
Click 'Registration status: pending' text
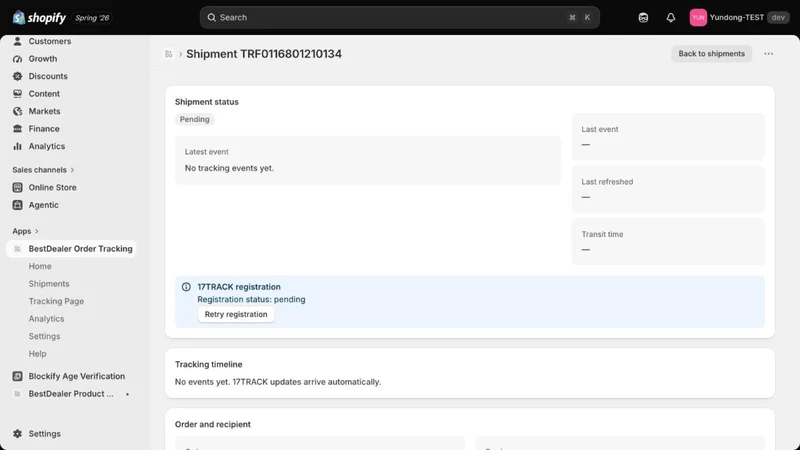pos(252,299)
